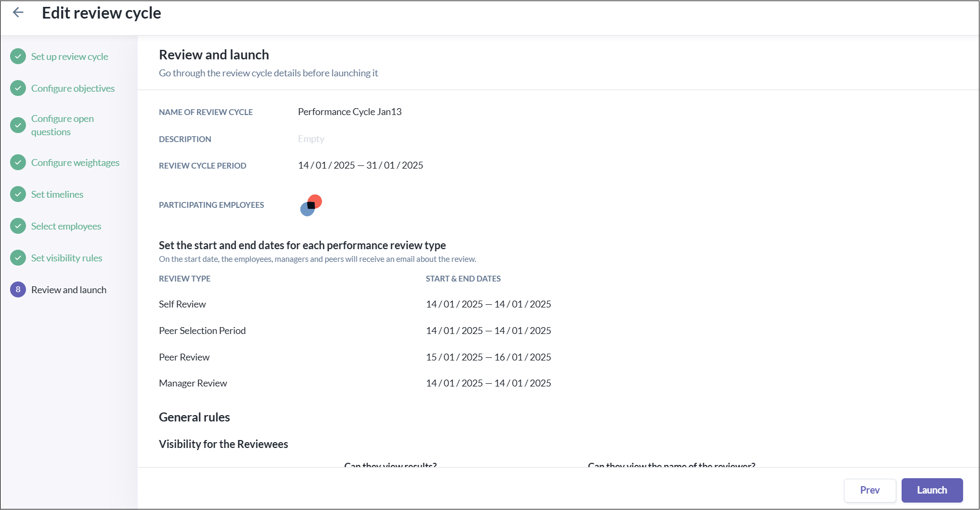Click the Manager Review row label
The height and width of the screenshot is (510, 980).
point(193,383)
